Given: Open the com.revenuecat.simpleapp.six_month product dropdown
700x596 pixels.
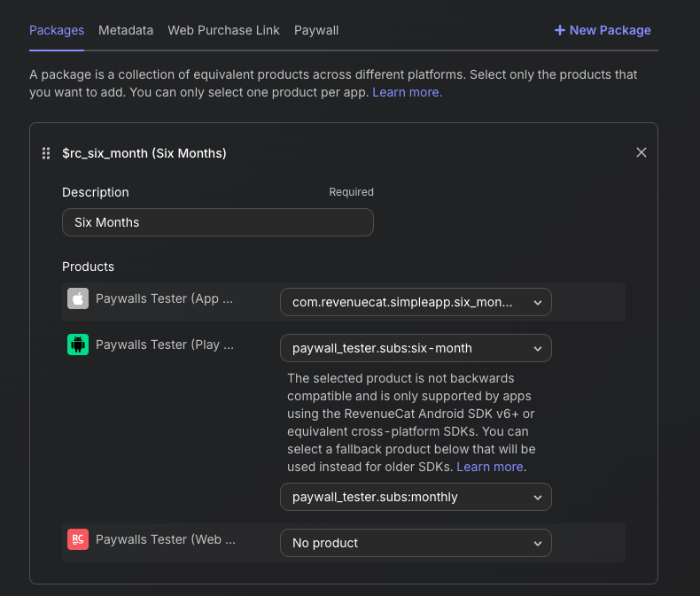Looking at the screenshot, I should (x=416, y=302).
